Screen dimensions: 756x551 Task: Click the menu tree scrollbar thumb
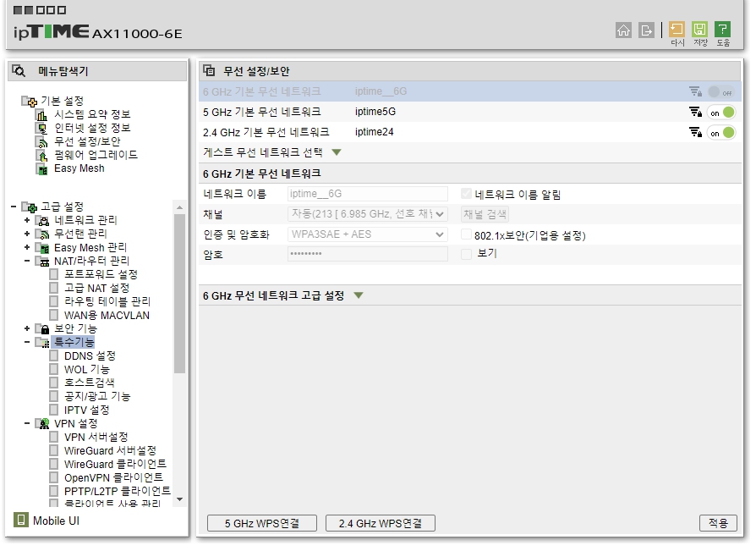tap(179, 294)
